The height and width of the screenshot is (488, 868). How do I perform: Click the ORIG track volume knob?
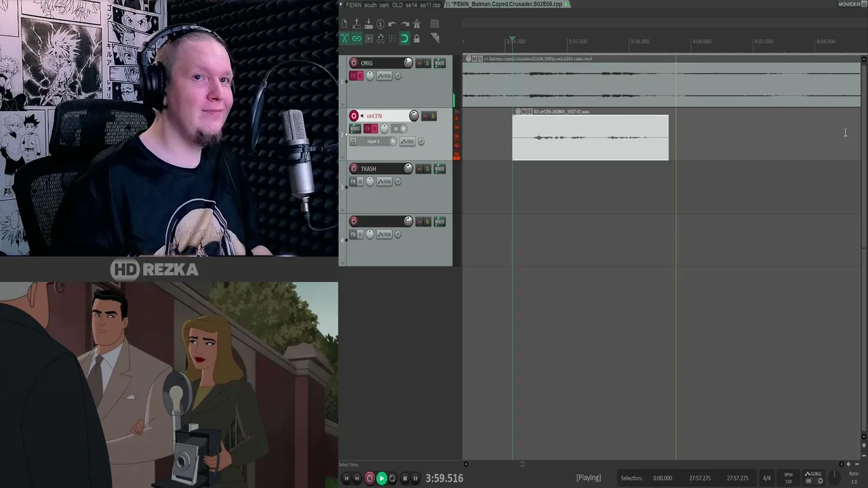point(408,63)
